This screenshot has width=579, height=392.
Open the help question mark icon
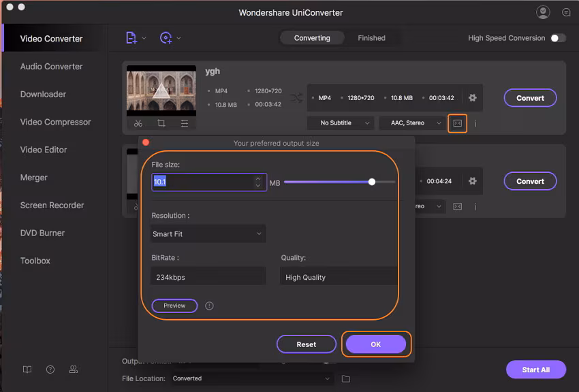point(50,370)
